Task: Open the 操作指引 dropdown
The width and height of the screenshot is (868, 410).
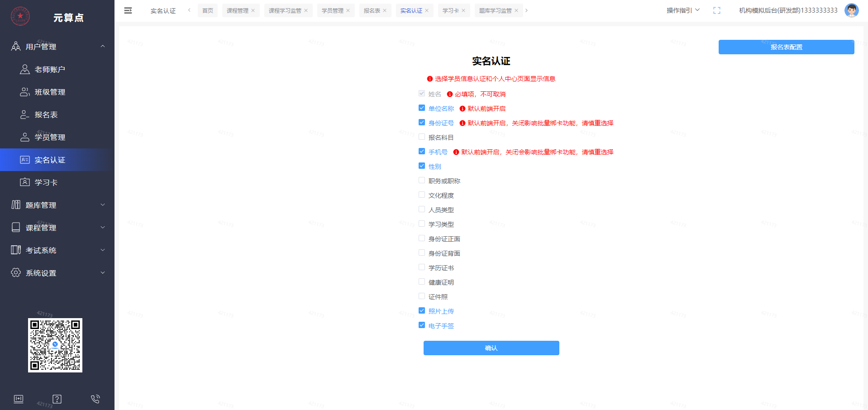Action: [x=683, y=10]
